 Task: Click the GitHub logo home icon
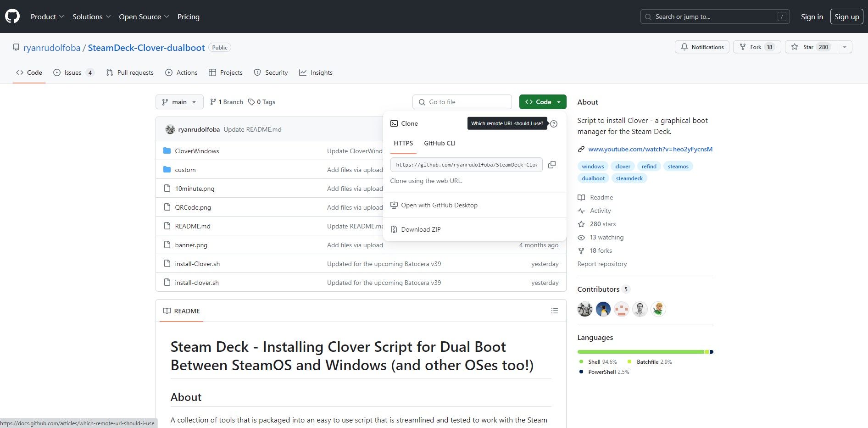coord(12,17)
